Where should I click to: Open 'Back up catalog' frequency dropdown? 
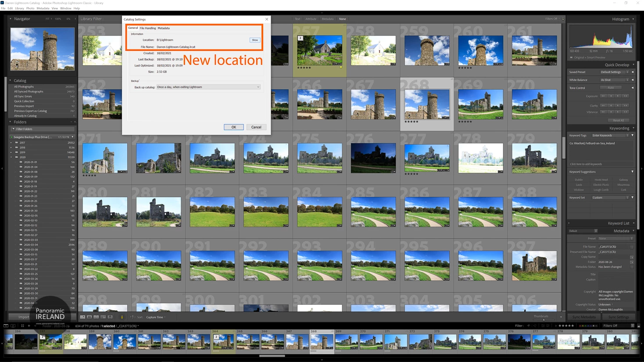pos(208,87)
